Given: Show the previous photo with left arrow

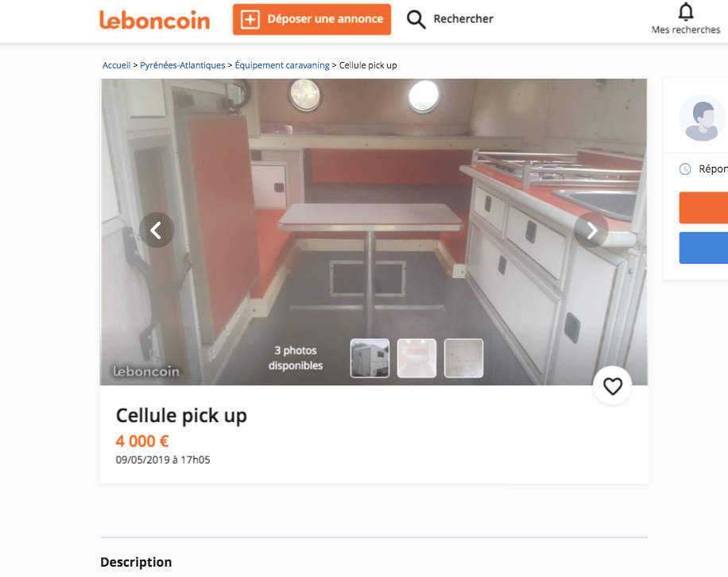Looking at the screenshot, I should tap(157, 230).
